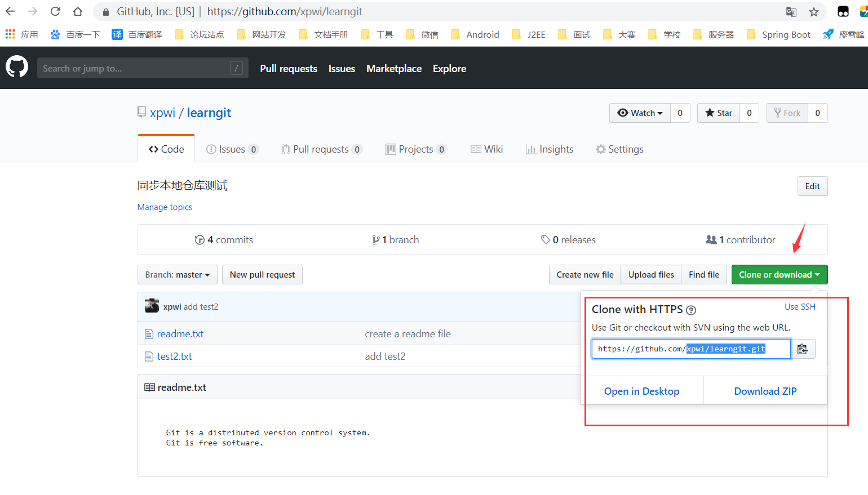
Task: Open Pull requests in top navigation
Action: click(289, 68)
